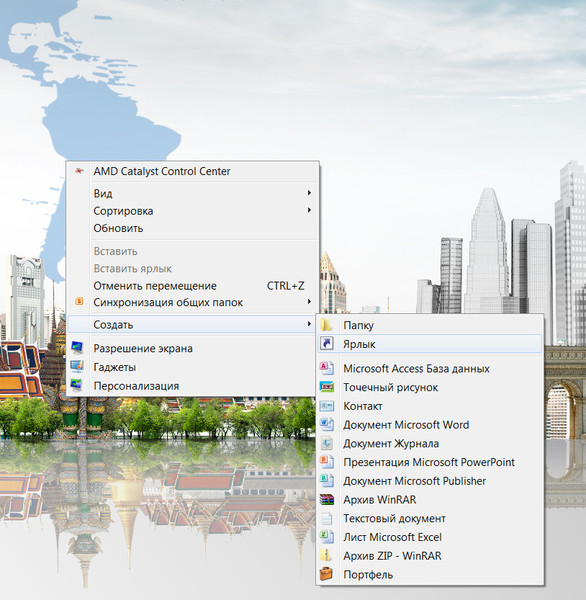Viewport: 586px width, 600px height.
Task: Create a new Архив WinRAR
Action: point(430,500)
